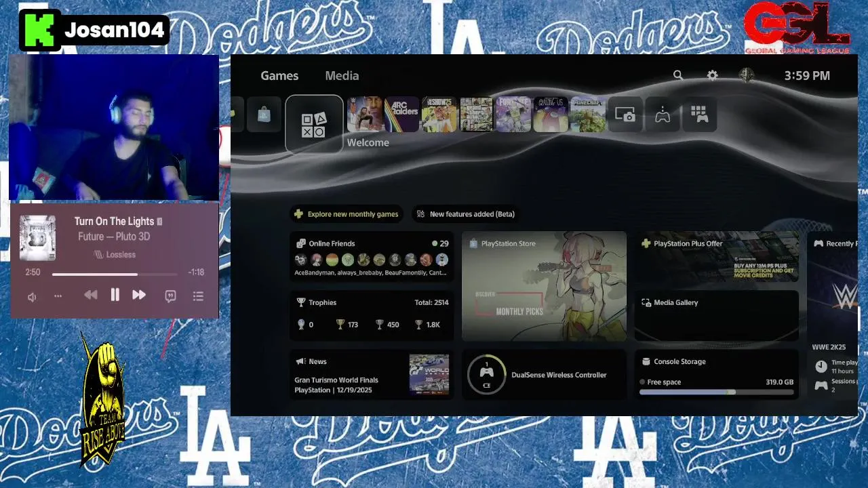The image size is (868, 488).
Task: Click the Pluto 3D album artwork
Action: (37, 238)
